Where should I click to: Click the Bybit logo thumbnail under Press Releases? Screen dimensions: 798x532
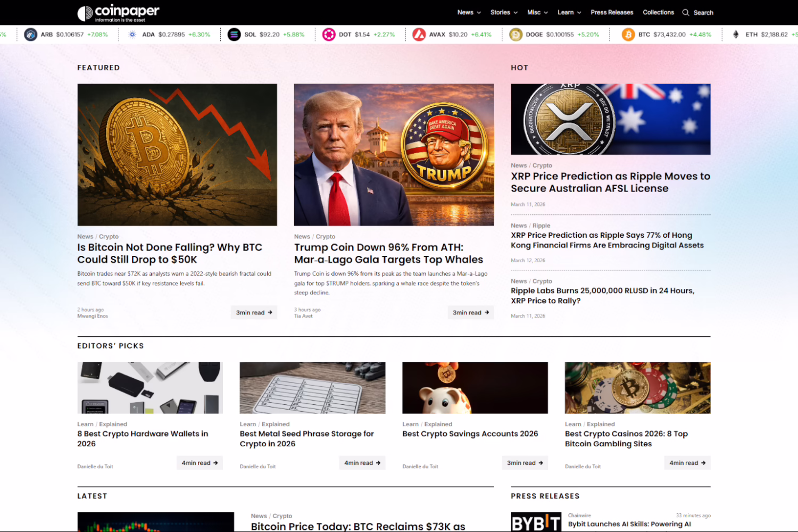tap(536, 520)
